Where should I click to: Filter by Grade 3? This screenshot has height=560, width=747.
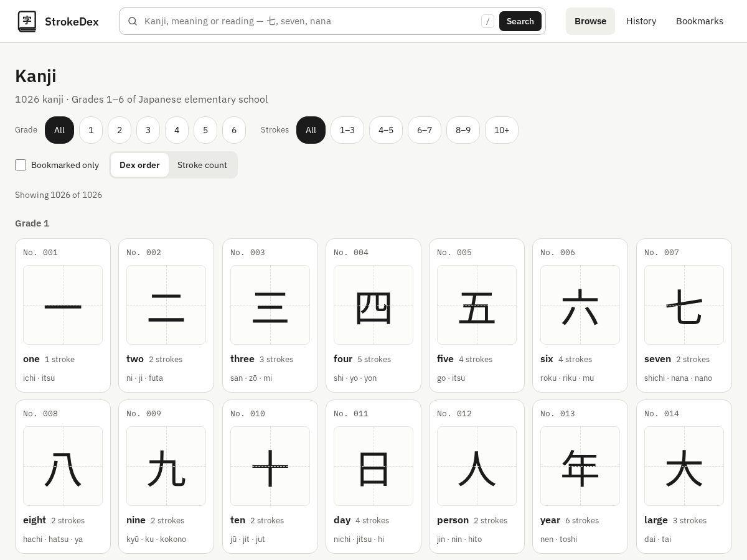[148, 130]
